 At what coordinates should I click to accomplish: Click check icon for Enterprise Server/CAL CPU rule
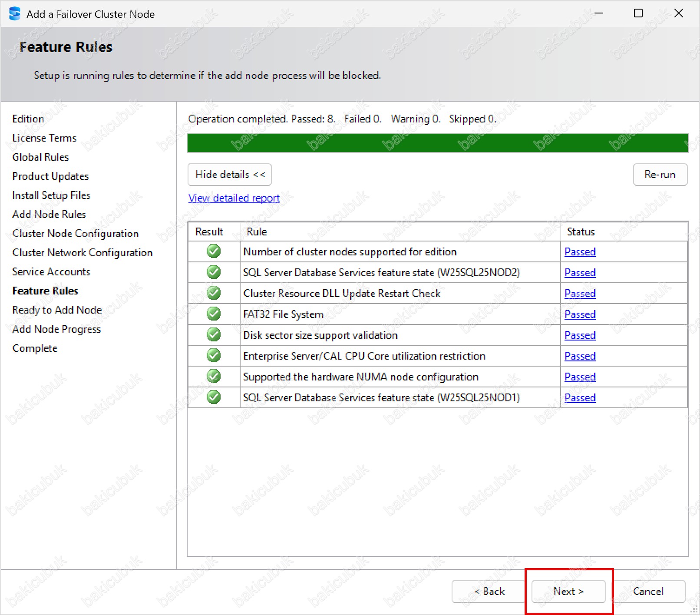tap(214, 355)
